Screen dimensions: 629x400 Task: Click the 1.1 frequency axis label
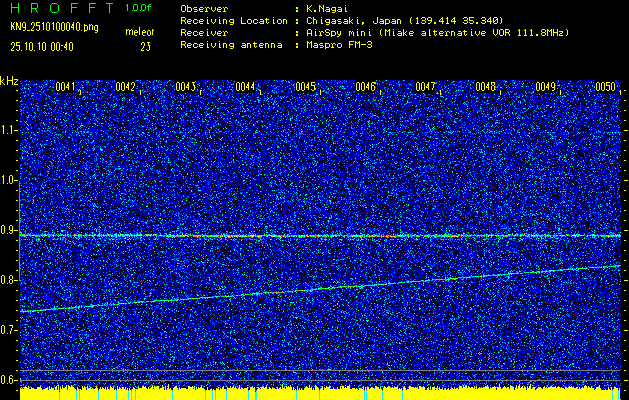tap(9, 130)
